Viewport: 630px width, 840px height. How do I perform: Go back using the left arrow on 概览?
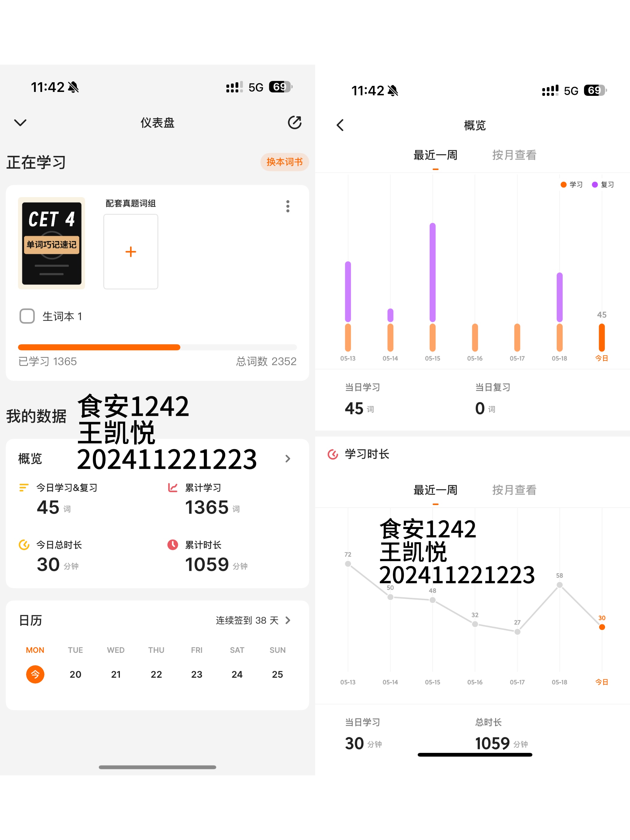pos(340,125)
